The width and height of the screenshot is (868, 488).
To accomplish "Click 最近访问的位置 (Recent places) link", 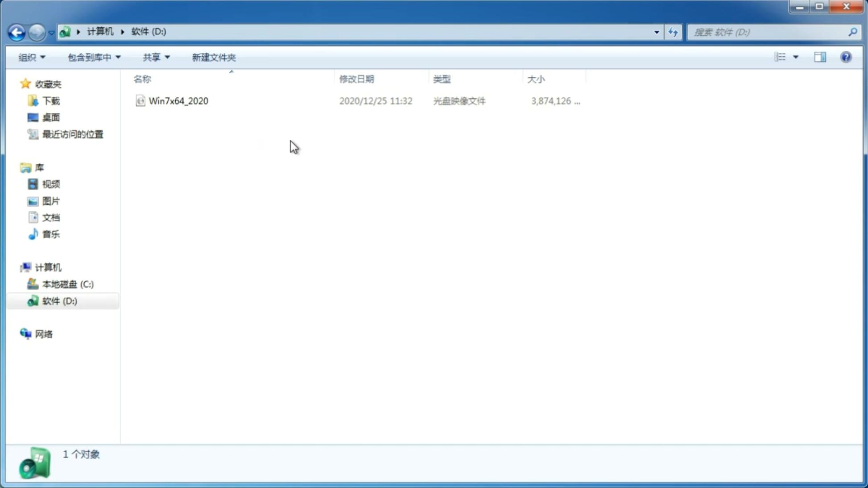I will [72, 134].
